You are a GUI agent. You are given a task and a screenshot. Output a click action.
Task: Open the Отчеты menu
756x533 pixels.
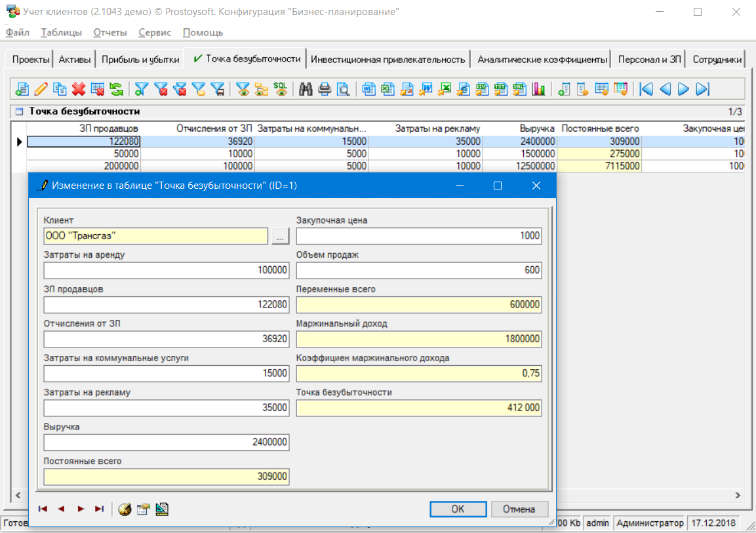110,32
